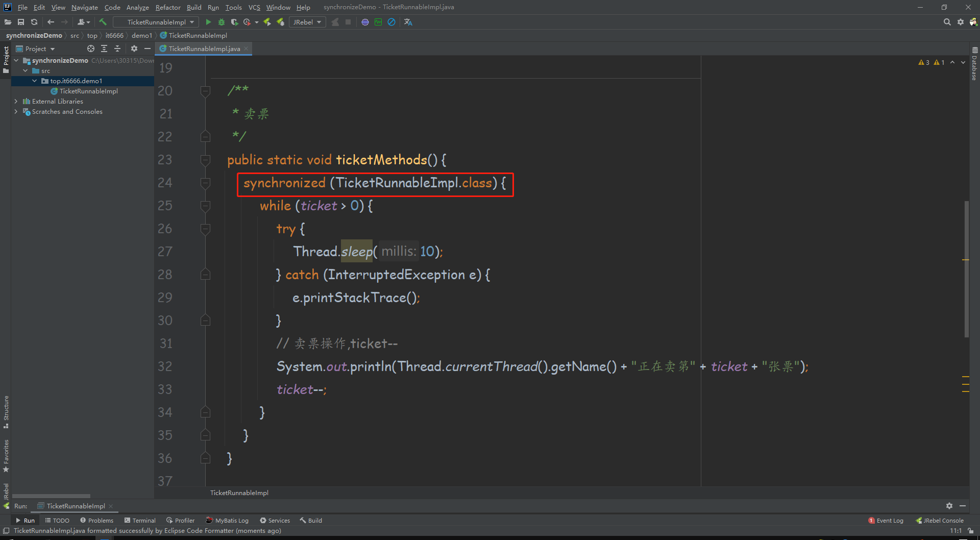
Task: Open the TODO tool window
Action: pos(57,520)
